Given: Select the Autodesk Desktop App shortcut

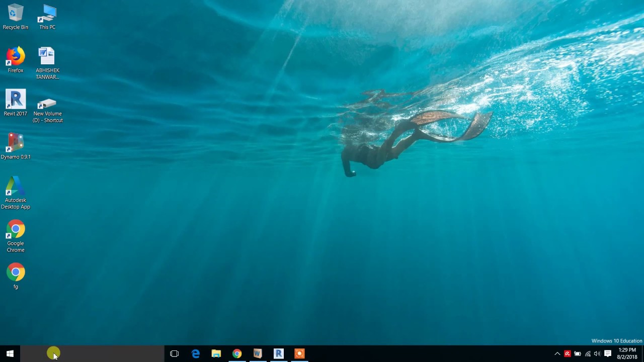Looking at the screenshot, I should point(16,193).
